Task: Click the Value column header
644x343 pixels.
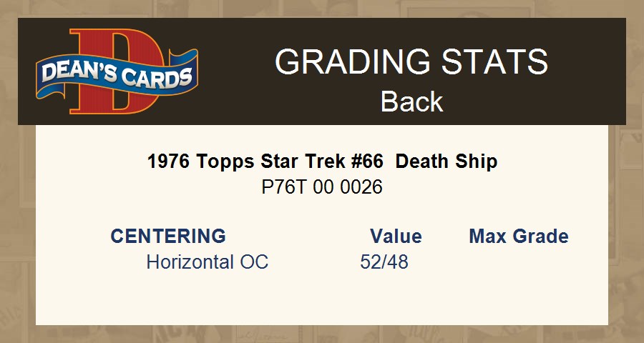Action: pos(396,237)
